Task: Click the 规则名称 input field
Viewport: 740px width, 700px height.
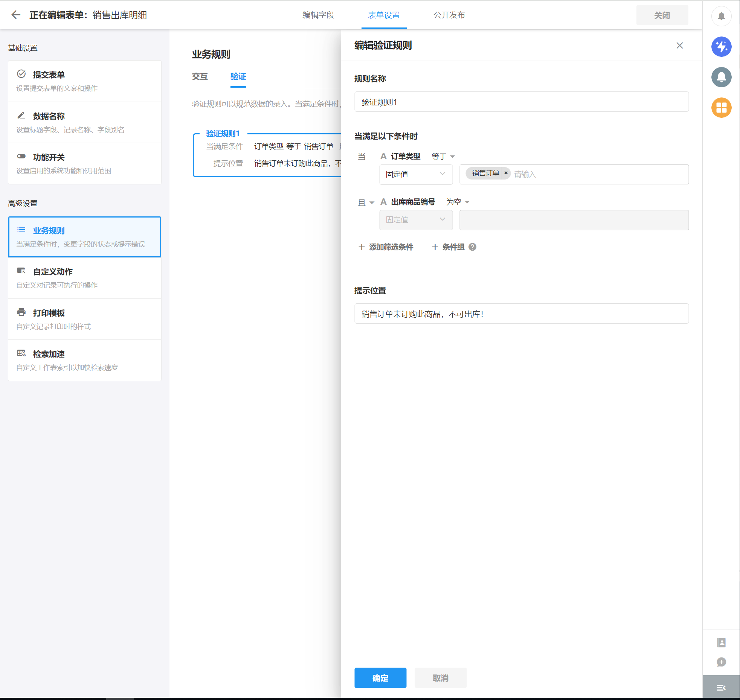Action: click(521, 102)
